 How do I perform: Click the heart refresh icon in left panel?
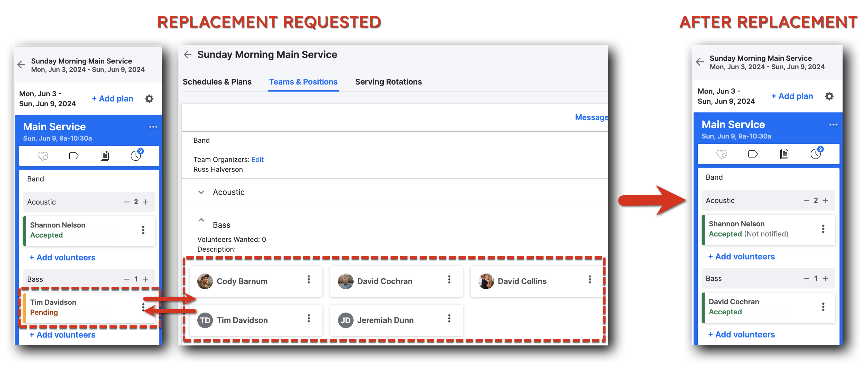coord(43,156)
